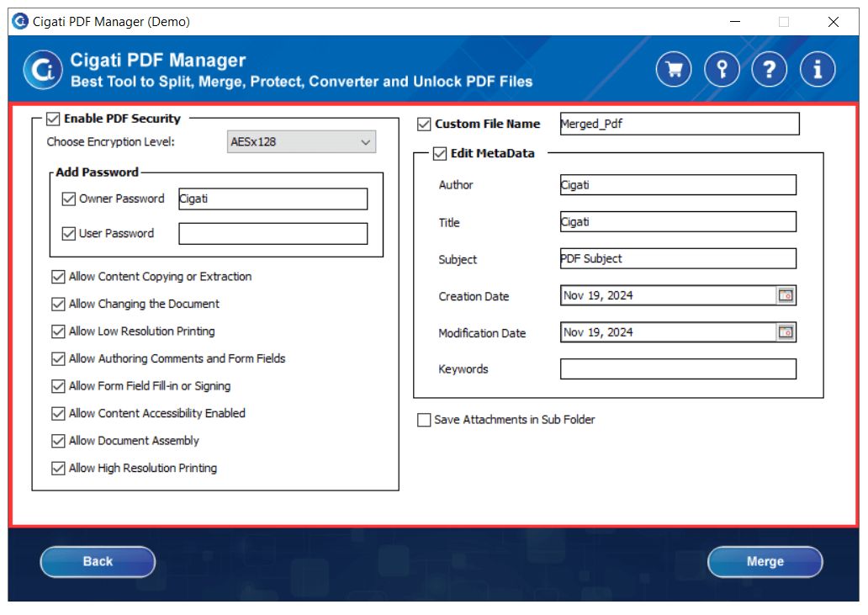
Task: Enable Save Attachments in Sub Folder
Action: (x=424, y=420)
